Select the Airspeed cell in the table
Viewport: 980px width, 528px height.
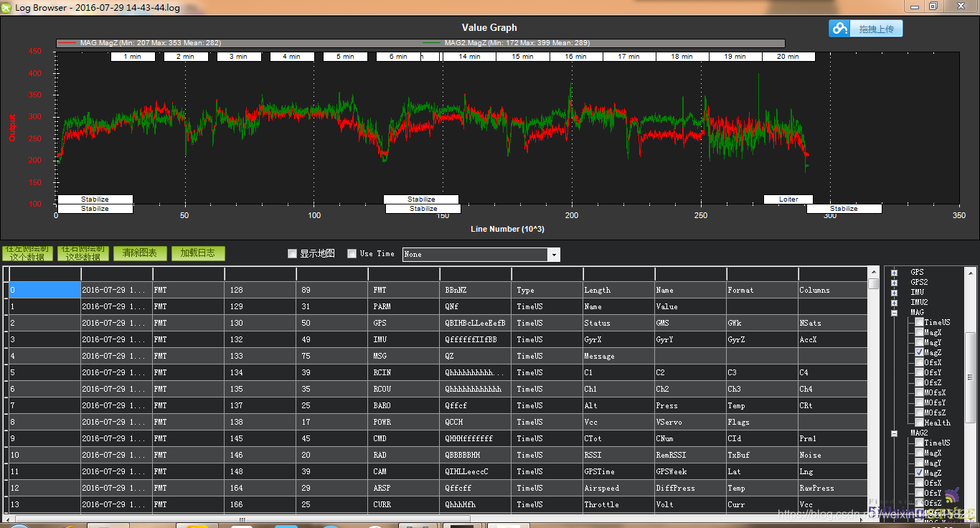click(618, 488)
